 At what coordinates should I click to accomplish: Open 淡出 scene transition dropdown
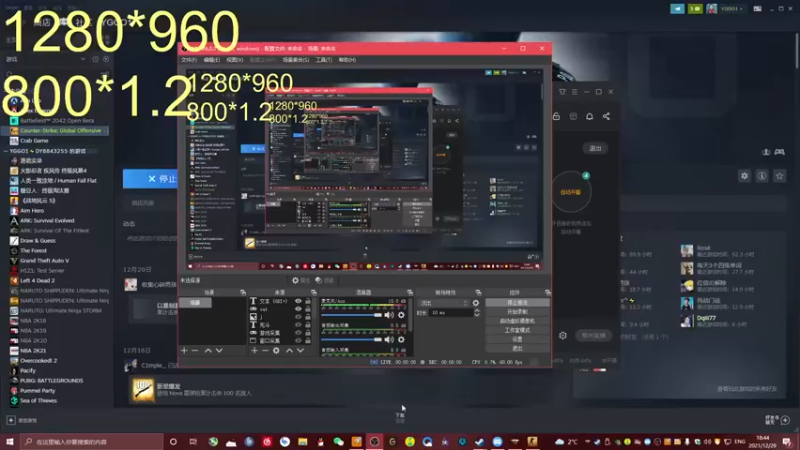click(443, 303)
